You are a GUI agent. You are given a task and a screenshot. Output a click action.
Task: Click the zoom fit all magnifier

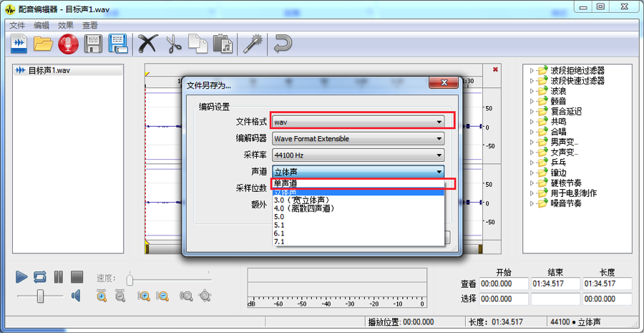pyautogui.click(x=205, y=295)
